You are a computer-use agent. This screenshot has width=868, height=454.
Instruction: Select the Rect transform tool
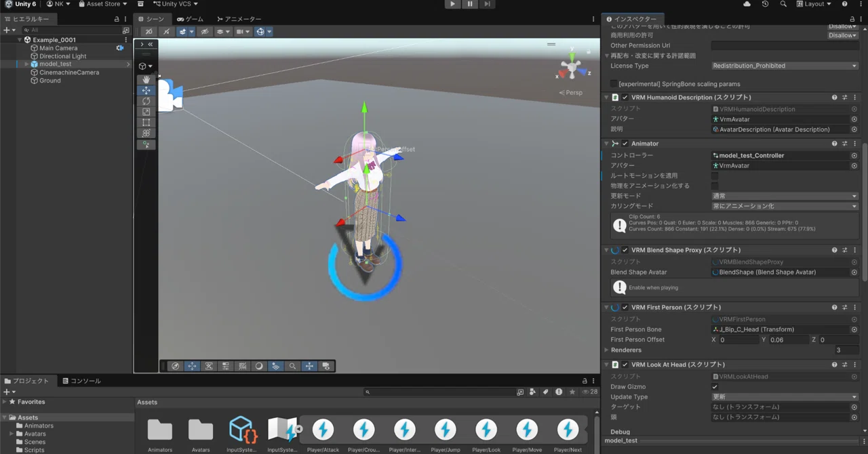[x=146, y=123]
